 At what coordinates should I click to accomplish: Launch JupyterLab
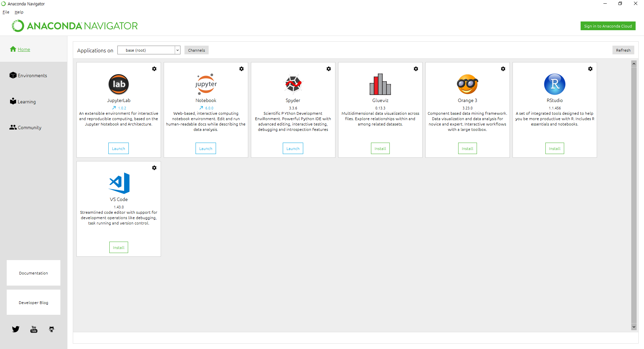(x=118, y=149)
